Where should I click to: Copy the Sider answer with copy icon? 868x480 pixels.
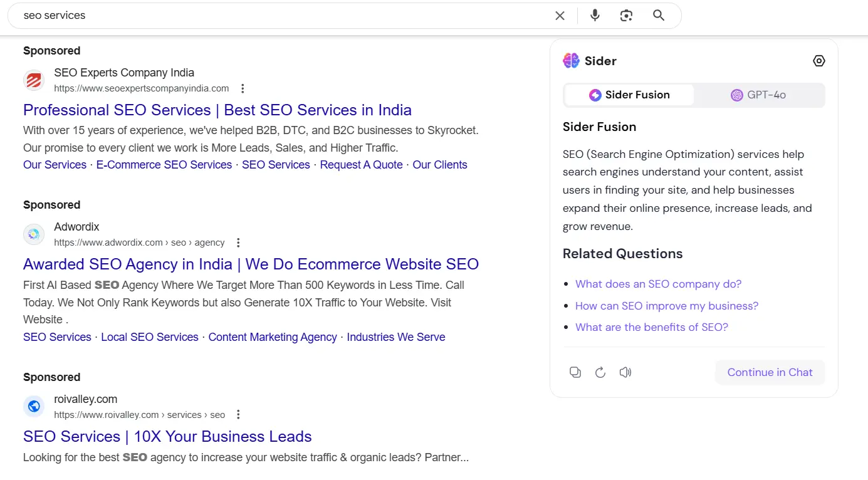pyautogui.click(x=575, y=372)
